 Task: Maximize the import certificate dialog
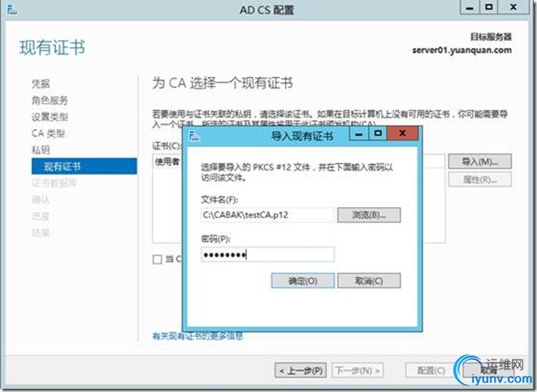point(378,133)
